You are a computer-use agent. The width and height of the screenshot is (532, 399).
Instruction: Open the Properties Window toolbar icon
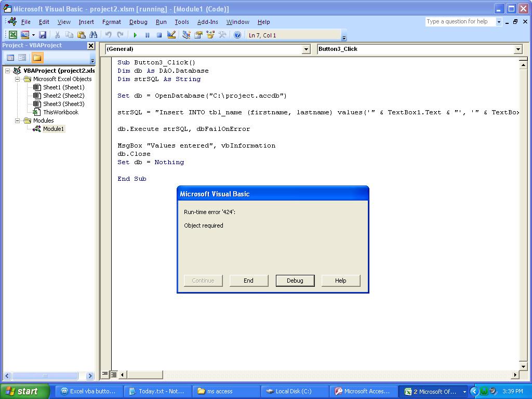pyautogui.click(x=198, y=35)
